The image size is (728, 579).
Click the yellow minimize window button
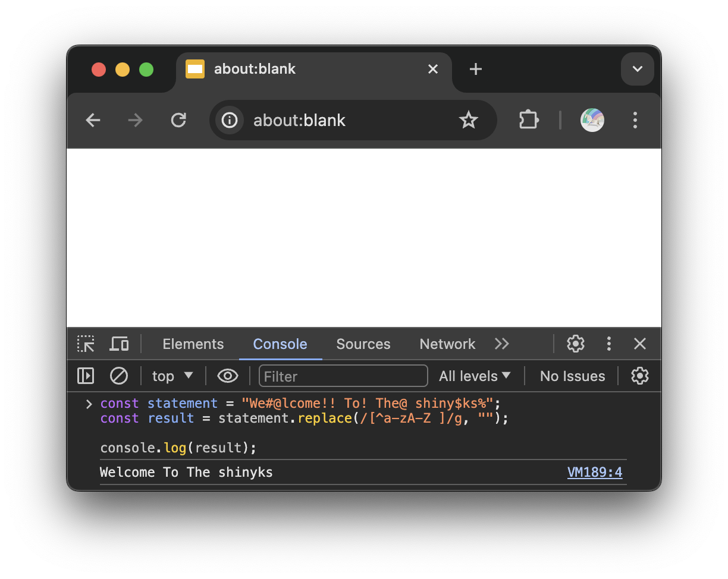click(x=123, y=70)
